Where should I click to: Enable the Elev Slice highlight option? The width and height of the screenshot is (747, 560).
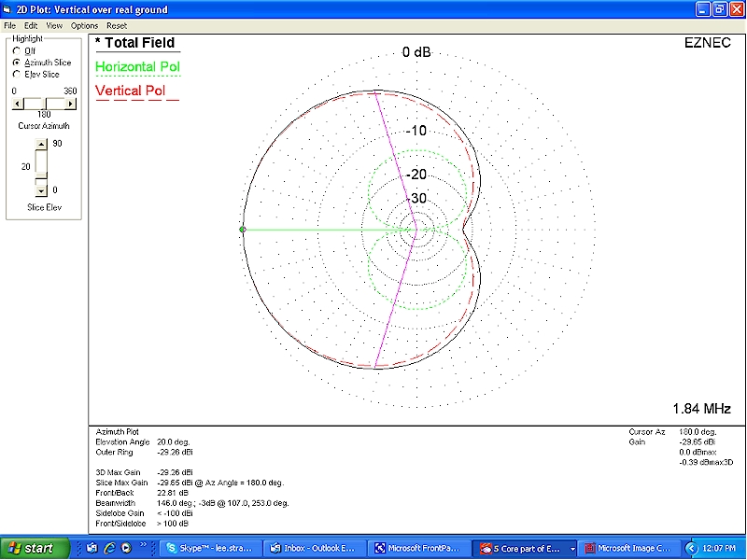pos(16,74)
